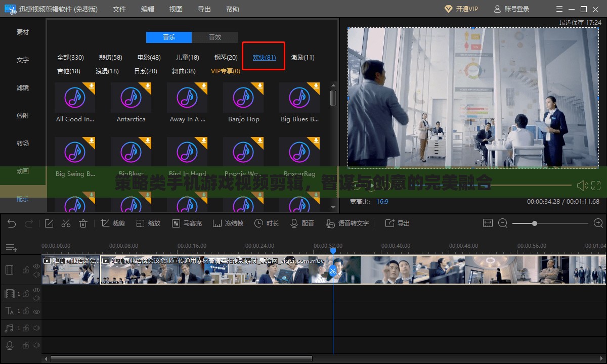This screenshot has height=364, width=607.
Task: Click 账号登录 to sign in
Action: click(x=511, y=9)
